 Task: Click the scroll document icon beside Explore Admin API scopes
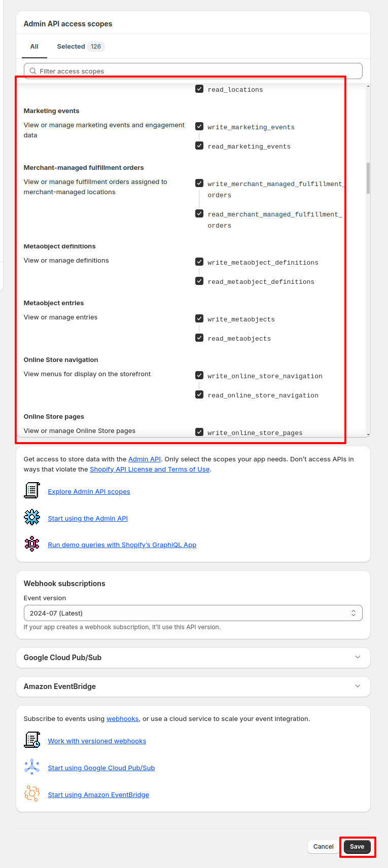[x=32, y=491]
